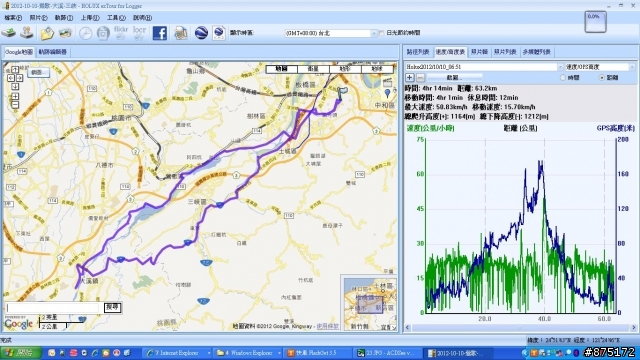Zoom in the Google map

(15, 96)
